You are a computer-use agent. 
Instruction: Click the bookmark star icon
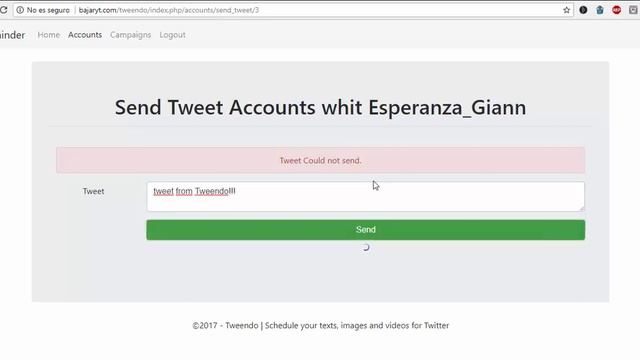click(566, 10)
